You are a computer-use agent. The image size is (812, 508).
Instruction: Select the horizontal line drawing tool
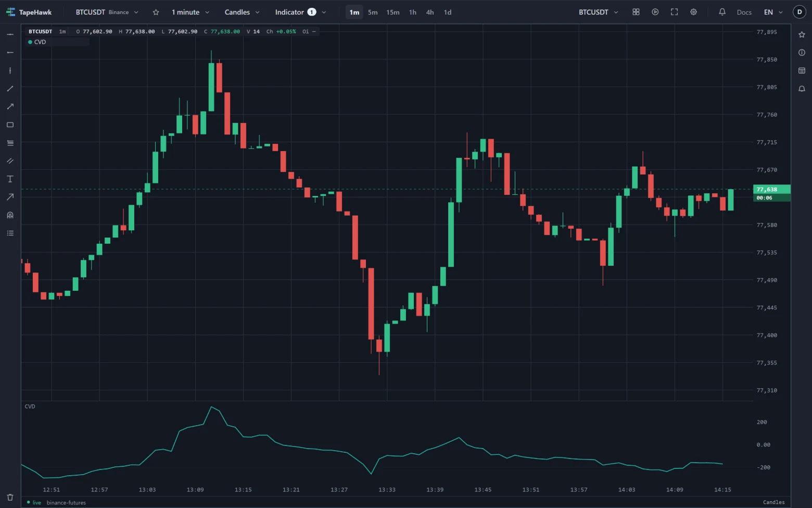point(10,34)
